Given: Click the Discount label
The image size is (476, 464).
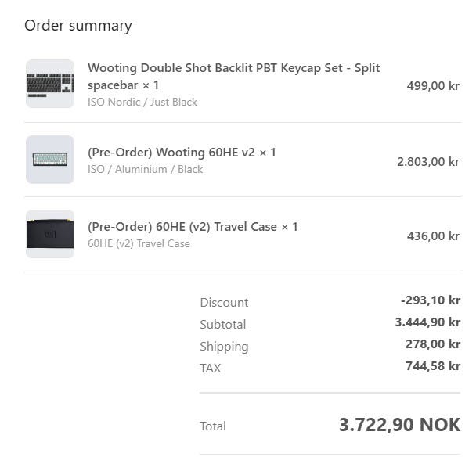Looking at the screenshot, I should tap(224, 302).
